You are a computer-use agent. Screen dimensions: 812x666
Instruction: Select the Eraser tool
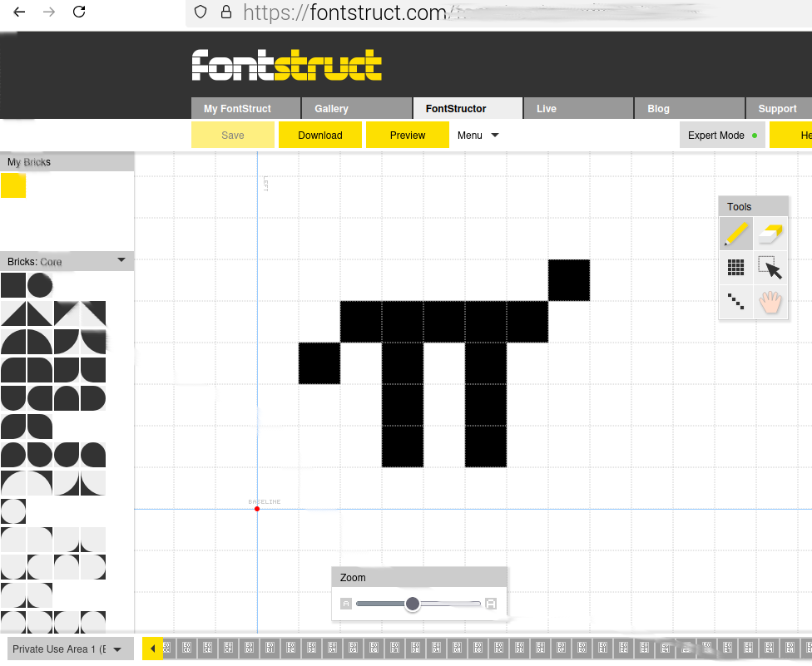pyautogui.click(x=770, y=234)
